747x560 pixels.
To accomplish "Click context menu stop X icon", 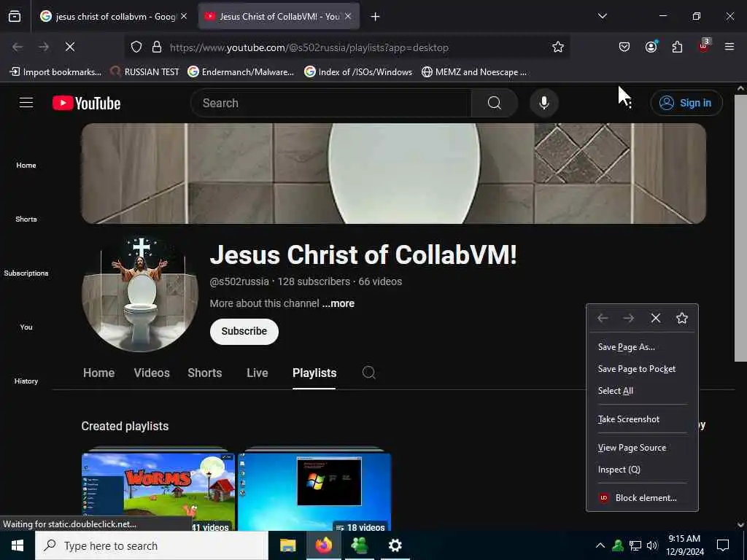I will pyautogui.click(x=656, y=318).
